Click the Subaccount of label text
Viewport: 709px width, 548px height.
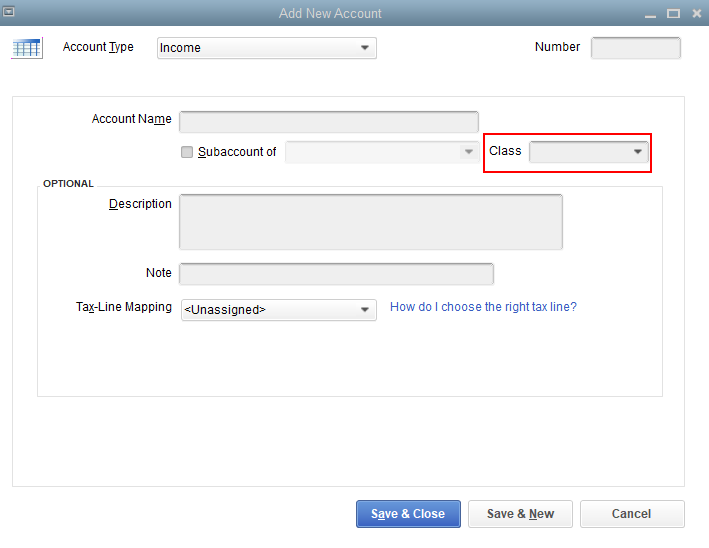pos(237,152)
